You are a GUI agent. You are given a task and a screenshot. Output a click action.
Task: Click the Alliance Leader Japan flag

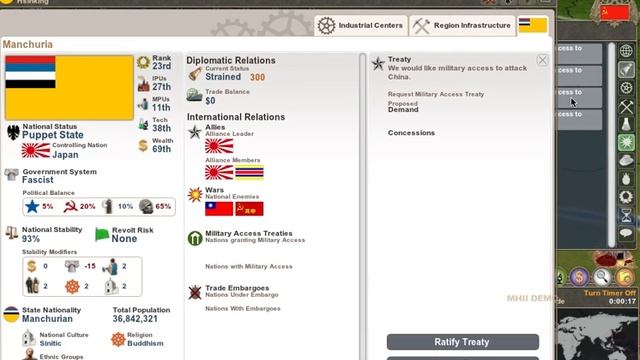pos(219,146)
